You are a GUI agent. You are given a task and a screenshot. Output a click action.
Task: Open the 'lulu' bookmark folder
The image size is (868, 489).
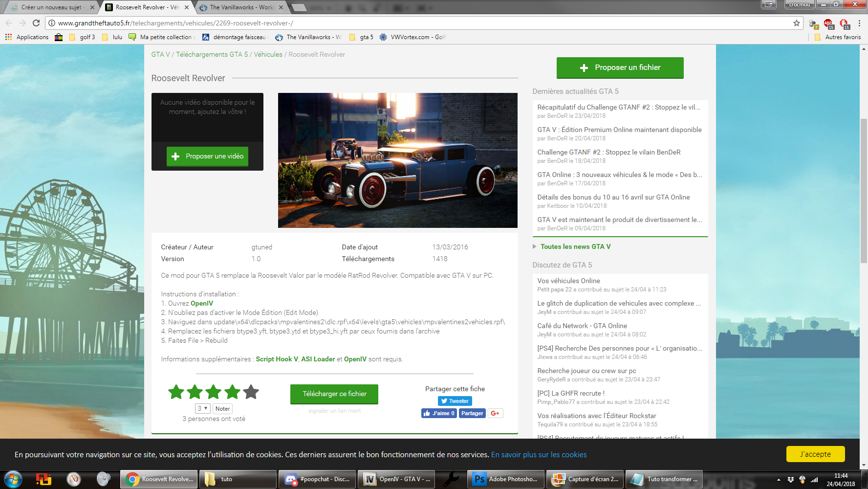click(112, 37)
